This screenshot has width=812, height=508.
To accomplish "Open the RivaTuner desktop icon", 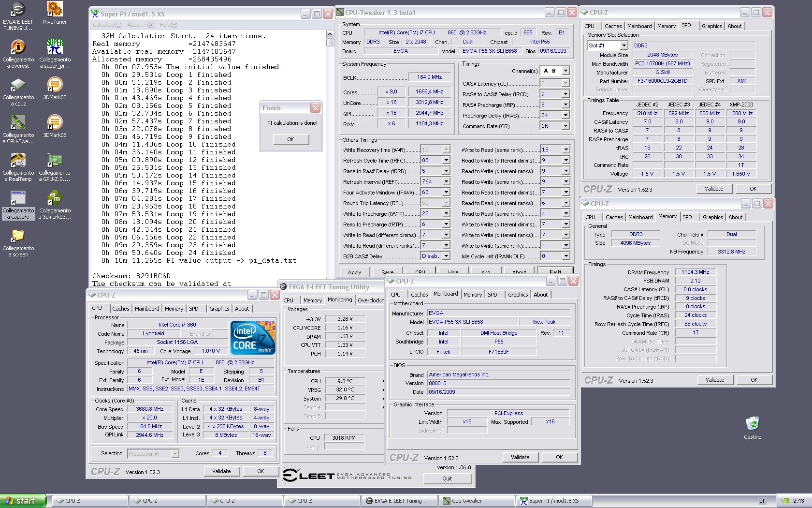I will pos(55,13).
